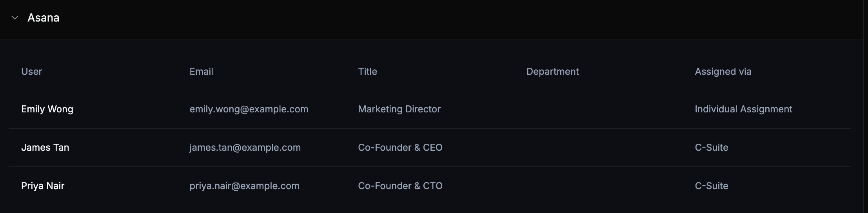The height and width of the screenshot is (213, 868).
Task: Open user Emily Wong
Action: (47, 109)
